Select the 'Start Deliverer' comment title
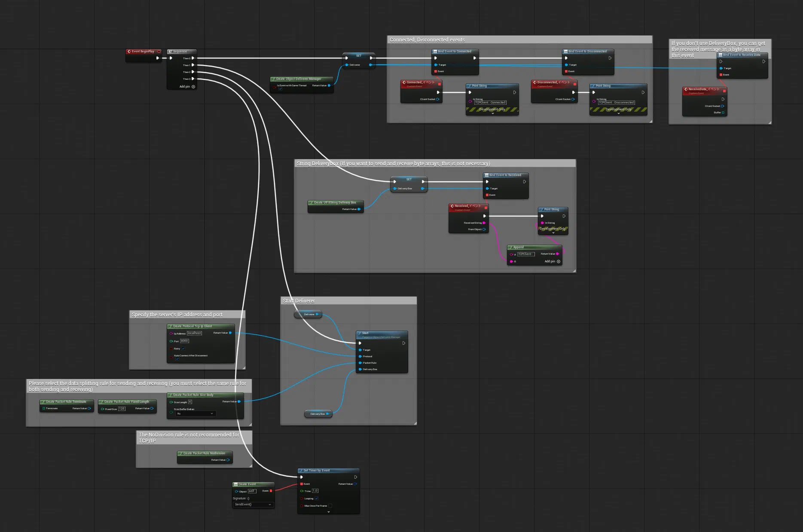 (299, 301)
